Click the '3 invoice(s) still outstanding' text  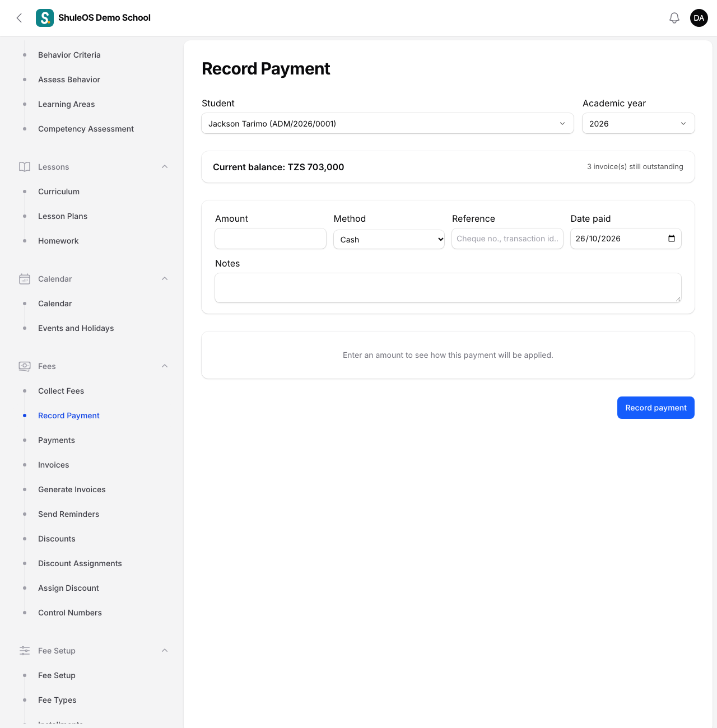click(x=635, y=167)
